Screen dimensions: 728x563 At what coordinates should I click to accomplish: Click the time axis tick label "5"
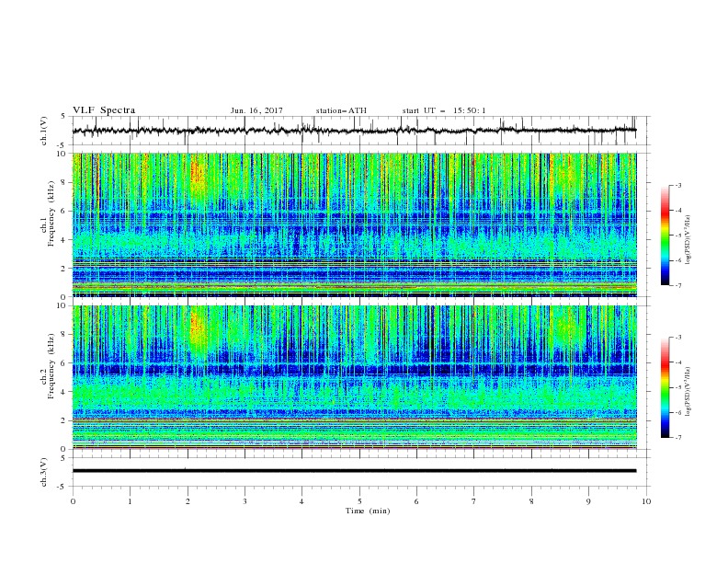(359, 501)
